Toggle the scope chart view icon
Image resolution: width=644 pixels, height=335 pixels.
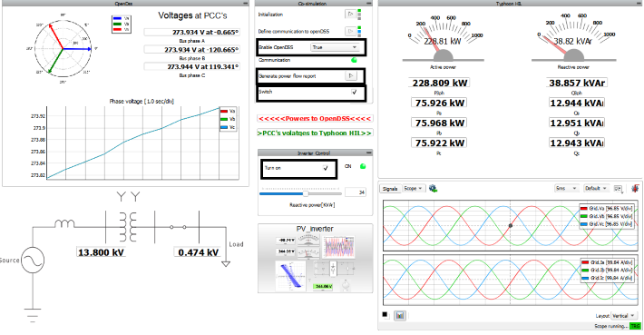[400, 316]
